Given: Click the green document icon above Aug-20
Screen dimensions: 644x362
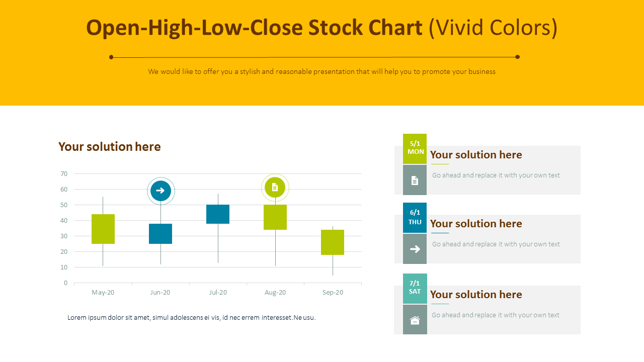Looking at the screenshot, I should pyautogui.click(x=275, y=188).
